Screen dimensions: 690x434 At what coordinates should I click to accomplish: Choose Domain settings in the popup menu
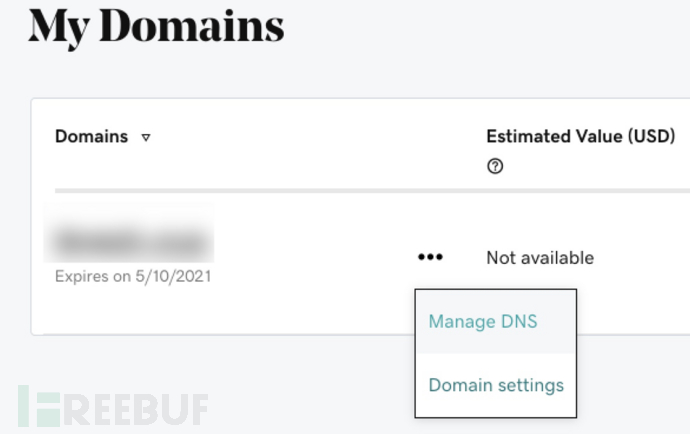pos(496,385)
